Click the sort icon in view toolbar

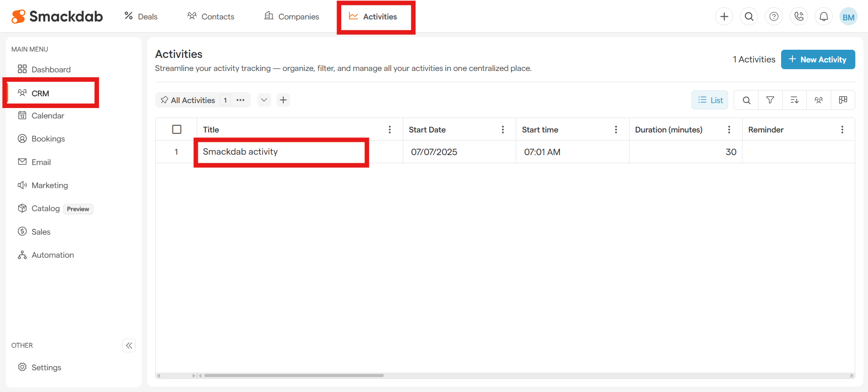(x=794, y=100)
